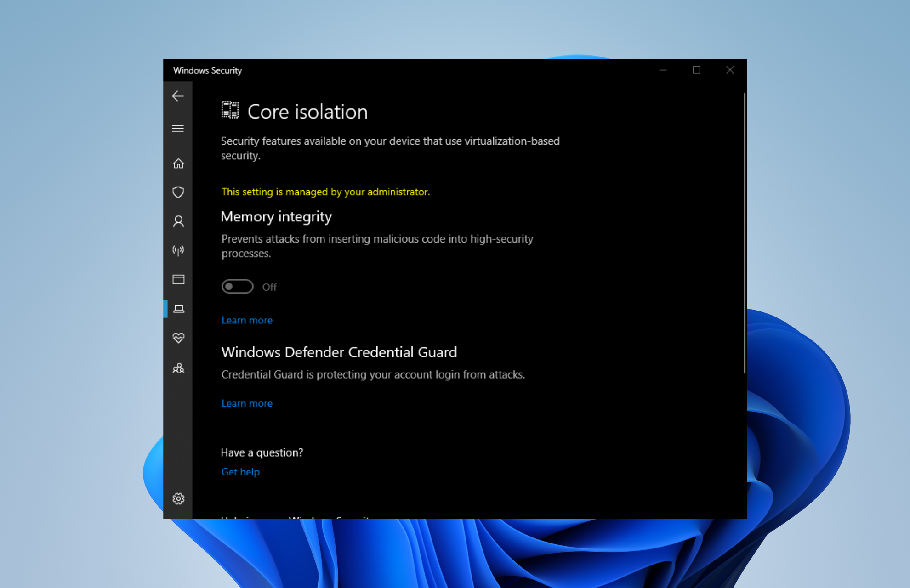Click the Memory integrity heading

[x=276, y=217]
